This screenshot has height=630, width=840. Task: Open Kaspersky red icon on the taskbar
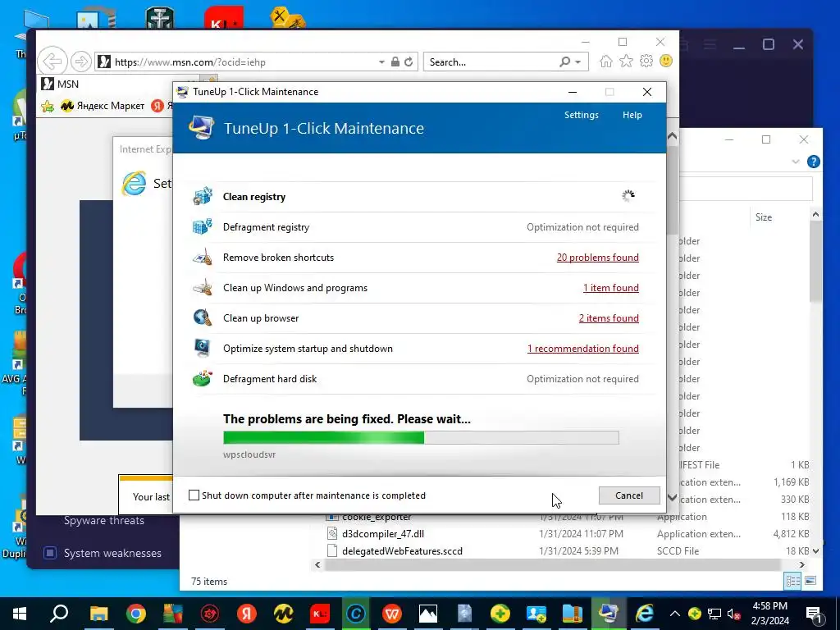pos(319,614)
